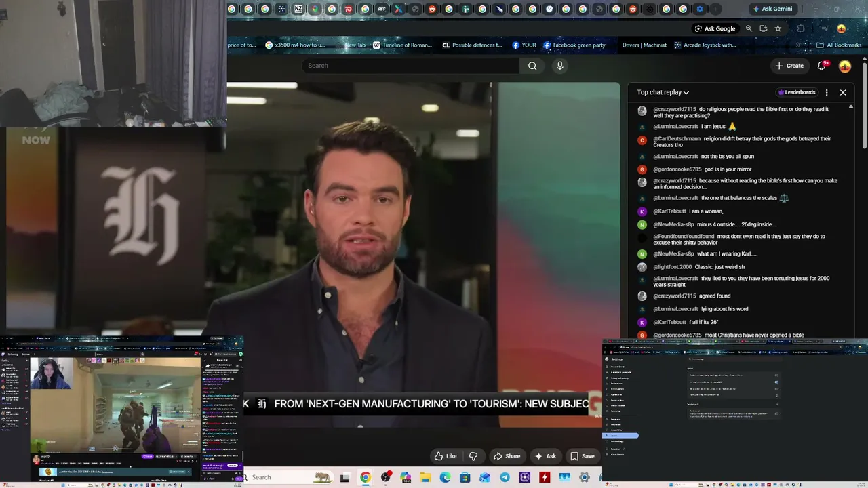Open Google Chrome from the taskbar
This screenshot has height=488, width=868.
coord(366,477)
